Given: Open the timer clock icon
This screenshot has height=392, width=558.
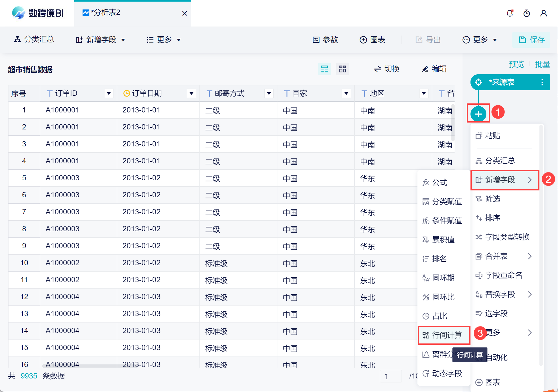Looking at the screenshot, I should (x=526, y=13).
